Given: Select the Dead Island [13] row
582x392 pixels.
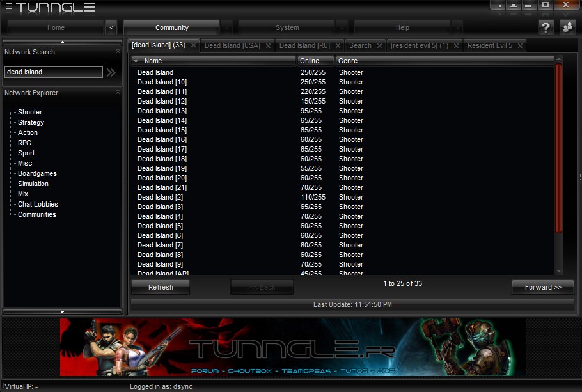Looking at the screenshot, I should coord(342,111).
